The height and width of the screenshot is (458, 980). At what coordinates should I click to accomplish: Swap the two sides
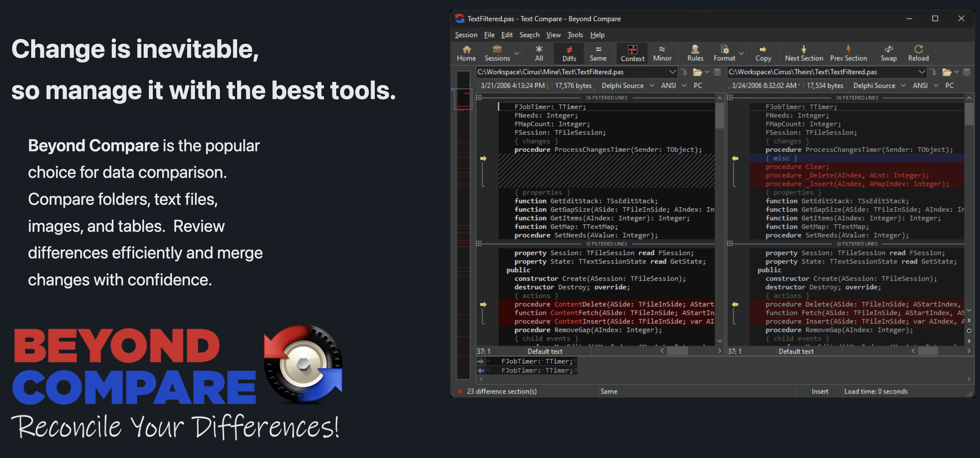[888, 53]
